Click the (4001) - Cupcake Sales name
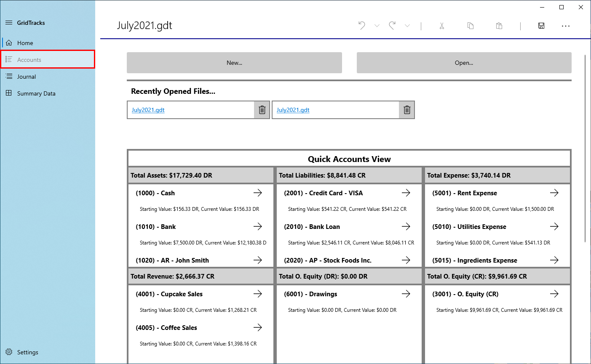Viewport: 591px width, 364px height. (169, 294)
